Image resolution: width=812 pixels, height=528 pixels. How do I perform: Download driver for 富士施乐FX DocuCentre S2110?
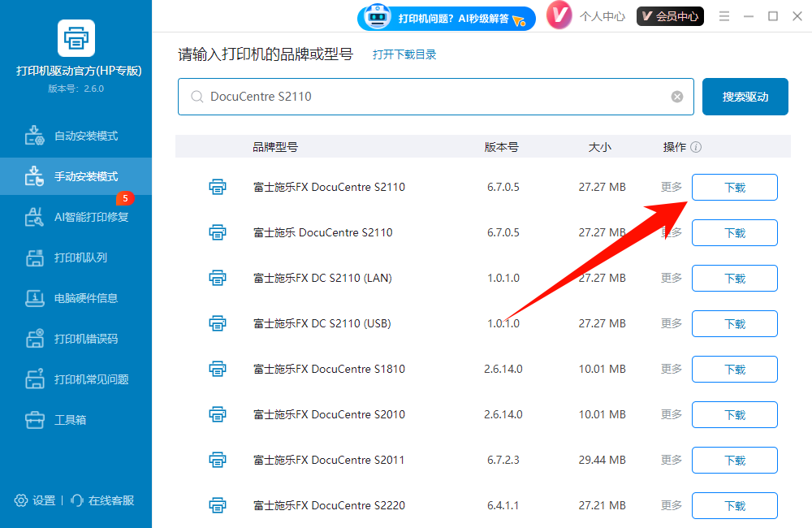coord(734,187)
